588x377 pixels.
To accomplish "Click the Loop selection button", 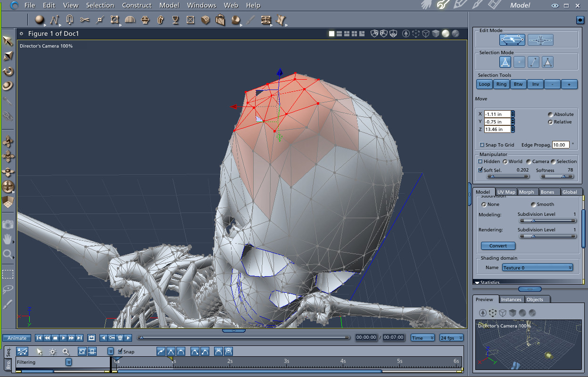I will (484, 84).
